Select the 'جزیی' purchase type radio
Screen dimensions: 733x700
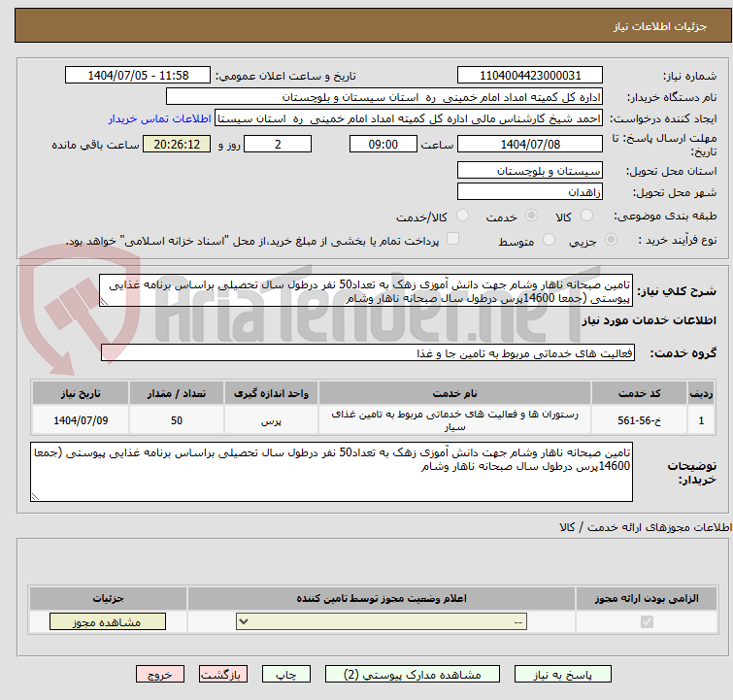[x=611, y=240]
